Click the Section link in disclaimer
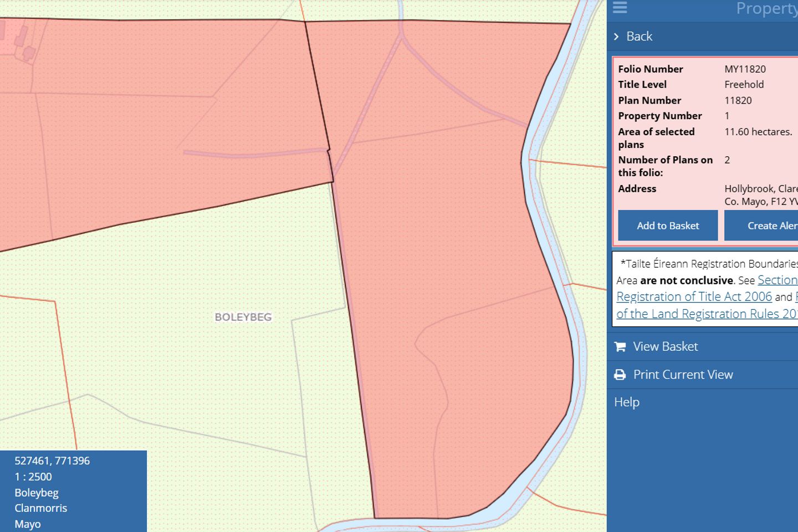 (777, 280)
